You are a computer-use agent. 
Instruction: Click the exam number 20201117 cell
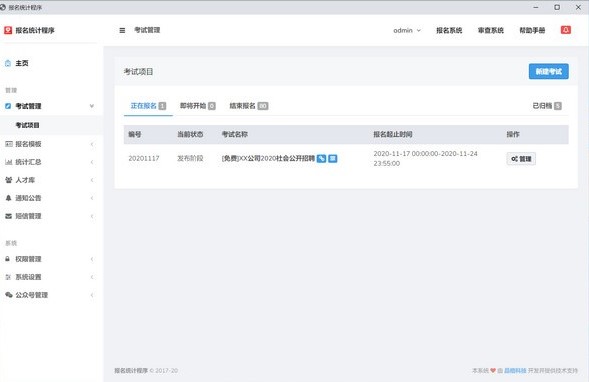point(144,159)
